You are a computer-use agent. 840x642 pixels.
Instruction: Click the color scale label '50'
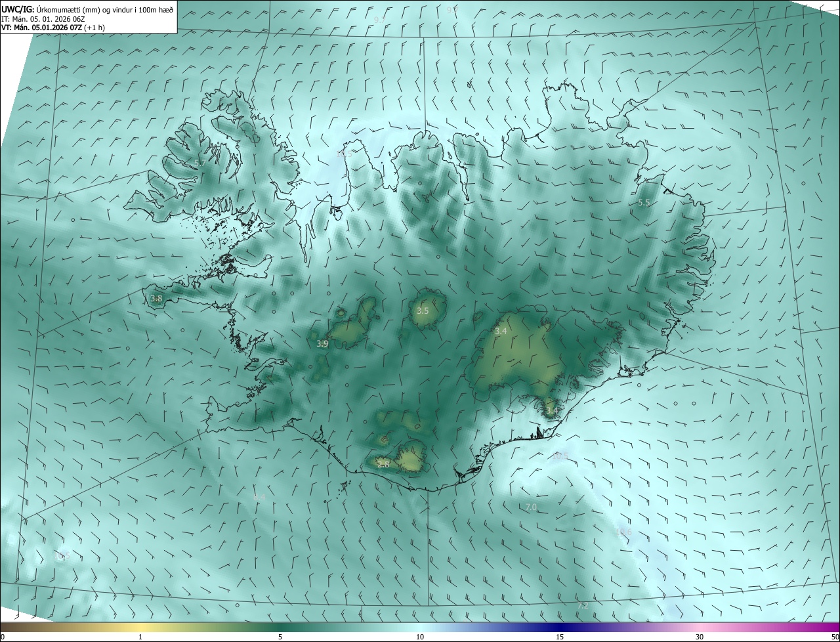coord(835,637)
